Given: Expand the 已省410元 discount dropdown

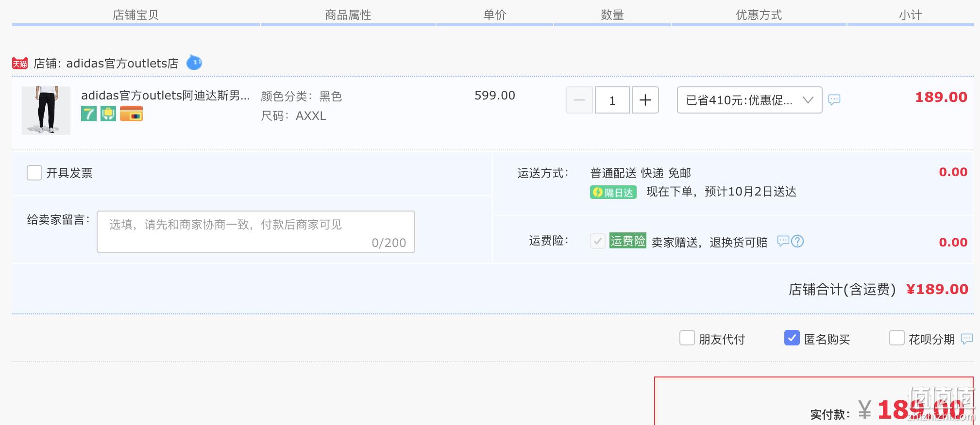Looking at the screenshot, I should [x=750, y=100].
